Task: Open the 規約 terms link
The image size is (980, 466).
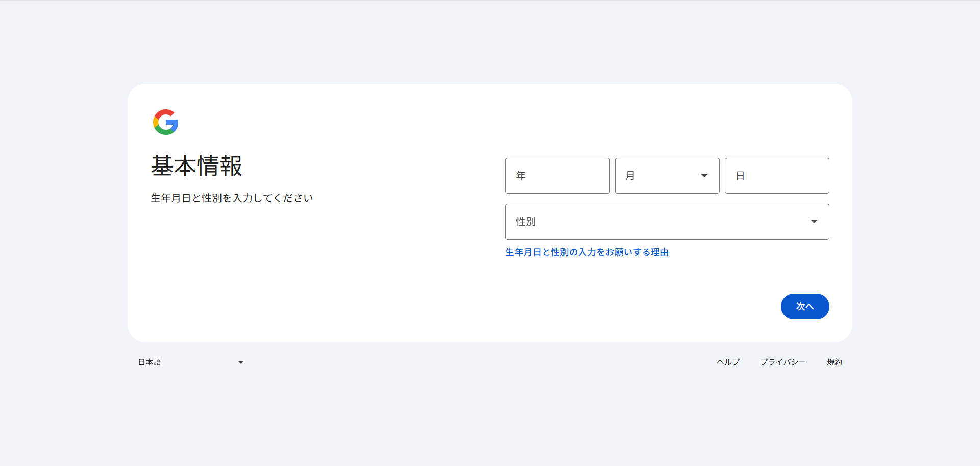Action: (835, 362)
